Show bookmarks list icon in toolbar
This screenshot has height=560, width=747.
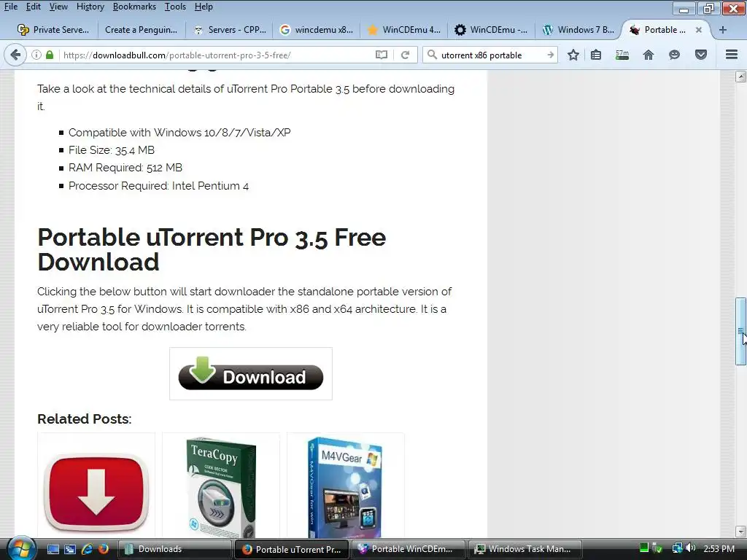595,55
